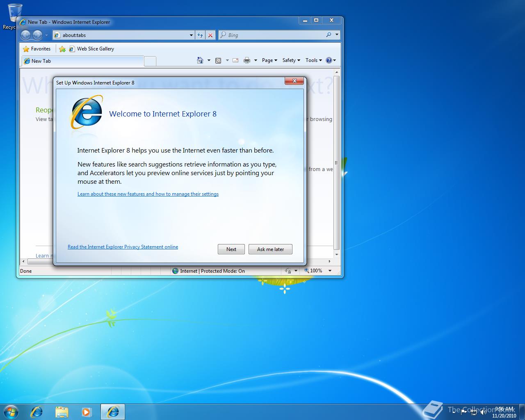Viewport: 525px width, 420px height.
Task: Click the Next button
Action: click(x=231, y=249)
